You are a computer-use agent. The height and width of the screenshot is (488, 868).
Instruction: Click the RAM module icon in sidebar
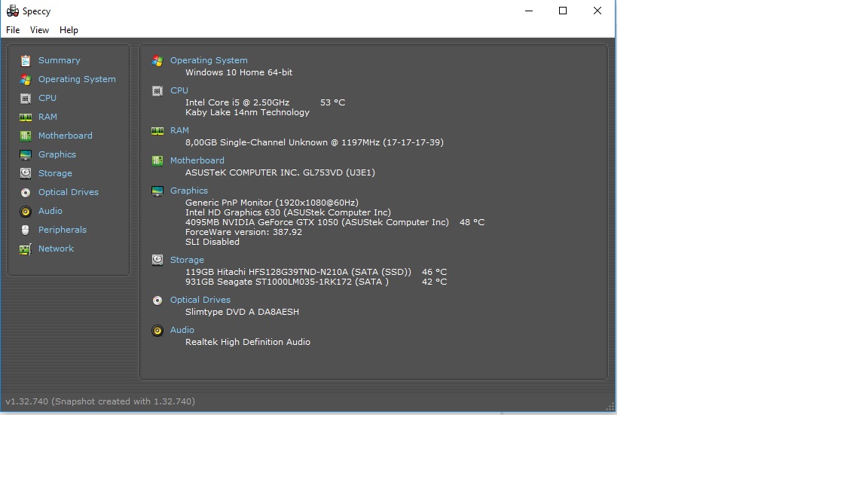(x=26, y=117)
